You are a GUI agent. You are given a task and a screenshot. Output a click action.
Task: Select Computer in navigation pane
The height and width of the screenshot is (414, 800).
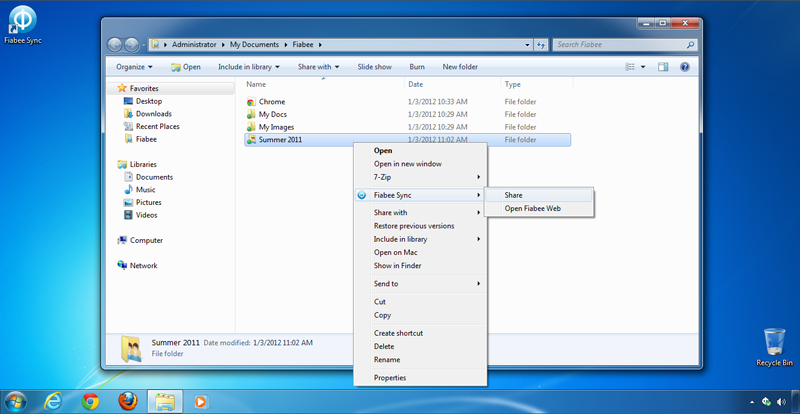(146, 240)
